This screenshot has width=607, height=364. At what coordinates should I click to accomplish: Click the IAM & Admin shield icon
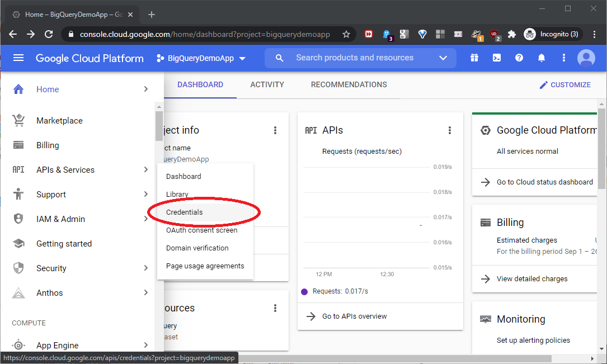pos(18,219)
